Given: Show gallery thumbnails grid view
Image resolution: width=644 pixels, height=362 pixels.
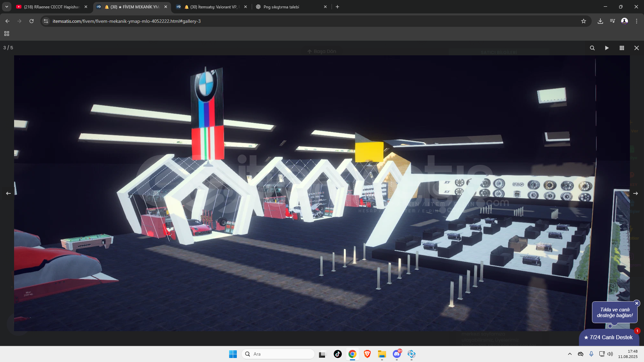Looking at the screenshot, I should point(622,48).
